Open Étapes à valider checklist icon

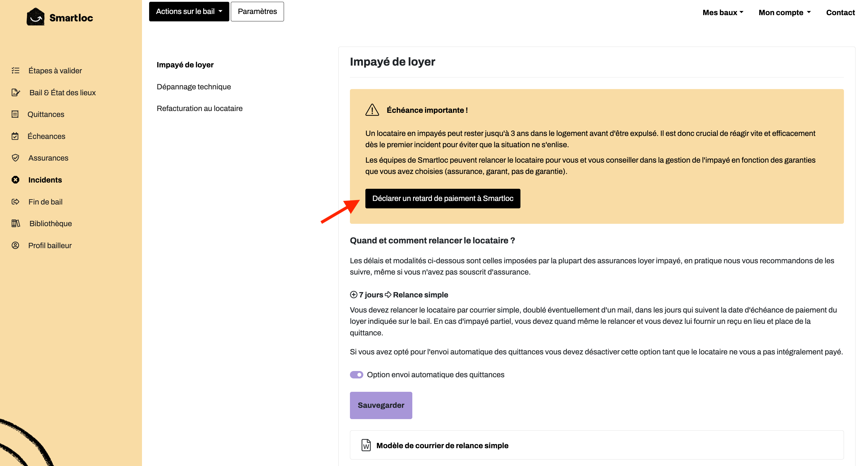[x=15, y=70]
